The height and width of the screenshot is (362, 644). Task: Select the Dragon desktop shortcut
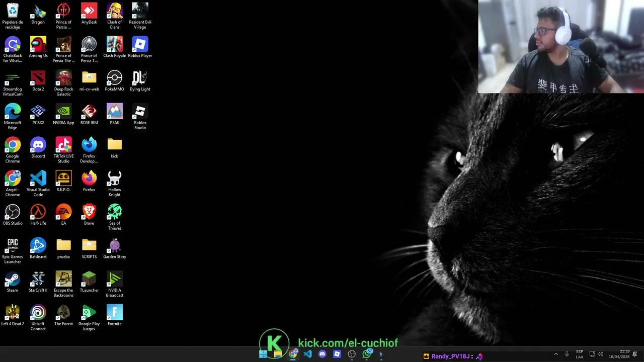tap(38, 14)
